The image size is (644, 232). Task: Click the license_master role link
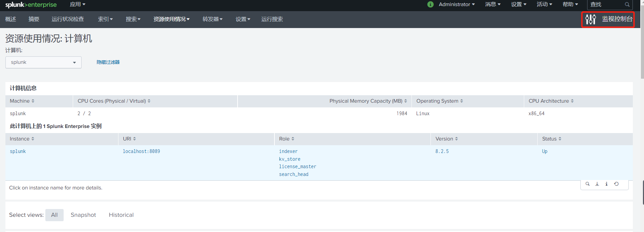click(297, 166)
